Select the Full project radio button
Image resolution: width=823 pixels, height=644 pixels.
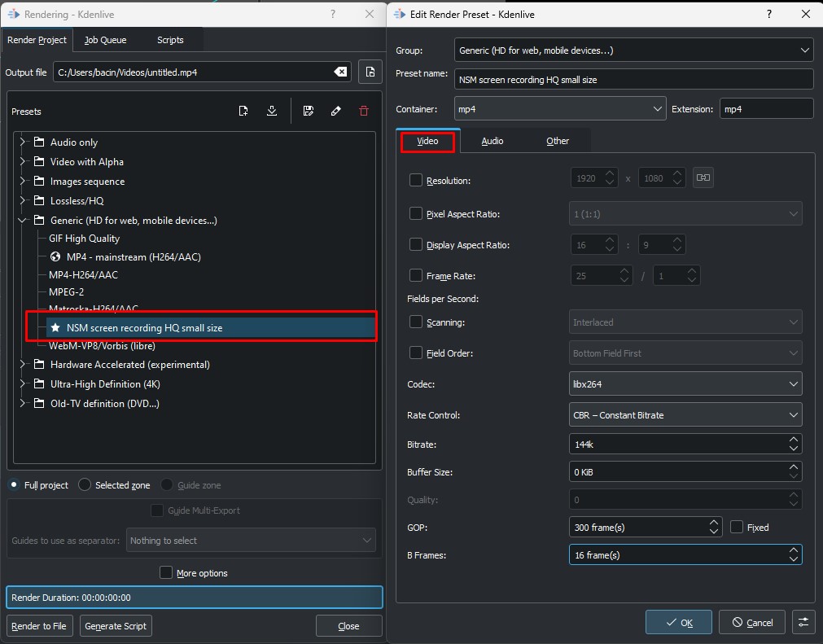[14, 484]
